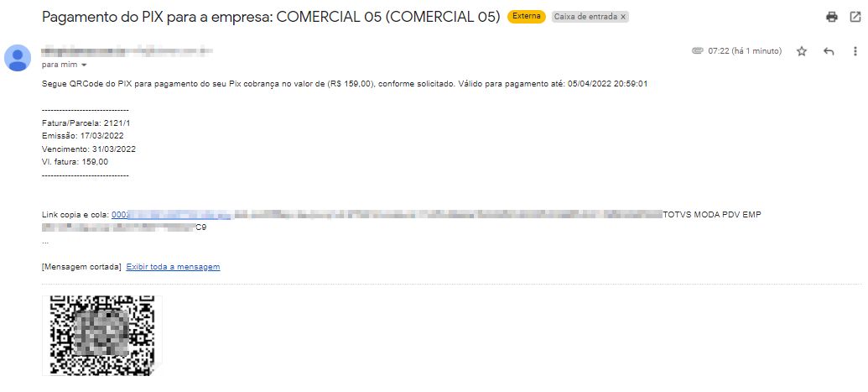
Task: Open the message in a new window
Action: [x=855, y=17]
